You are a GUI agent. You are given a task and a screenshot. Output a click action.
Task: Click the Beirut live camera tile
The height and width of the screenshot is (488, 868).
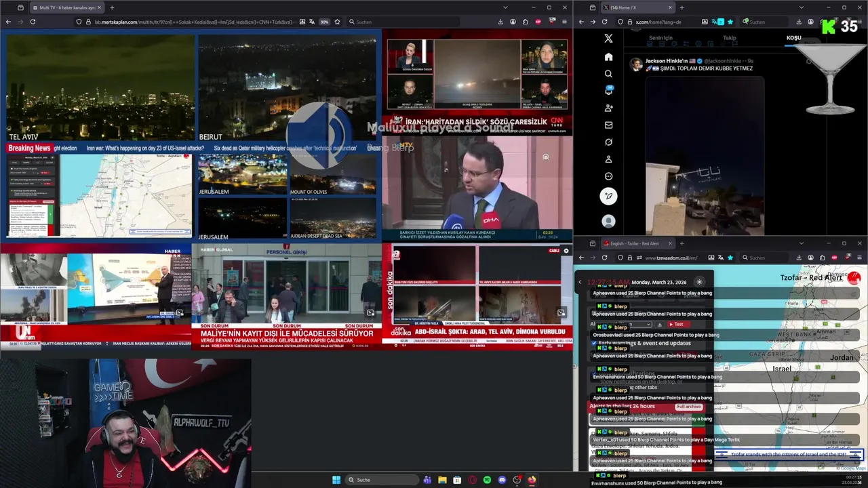287,88
